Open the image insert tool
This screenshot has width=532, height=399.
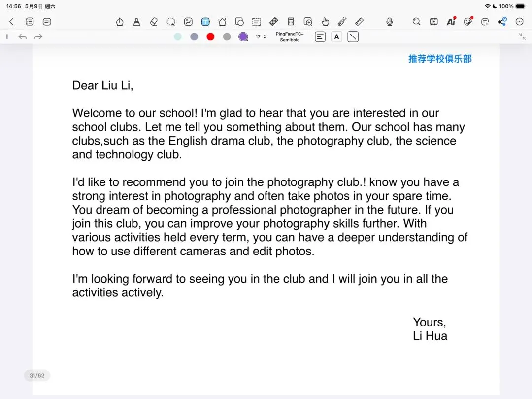[x=188, y=22]
